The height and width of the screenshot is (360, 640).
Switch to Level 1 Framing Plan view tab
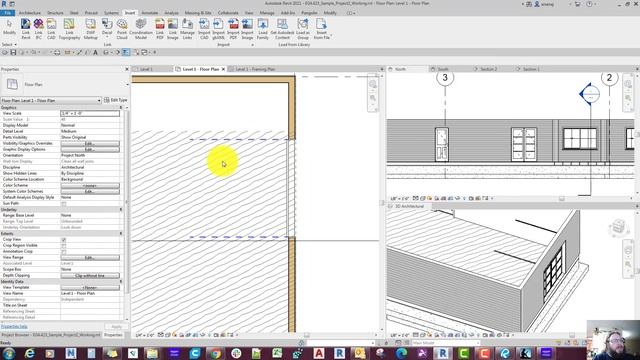point(255,69)
